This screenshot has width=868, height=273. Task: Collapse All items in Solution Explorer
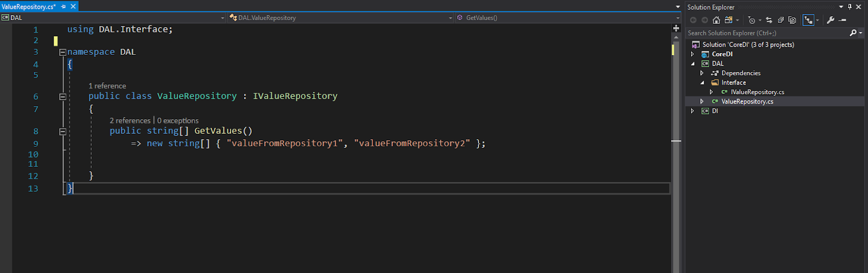(781, 20)
